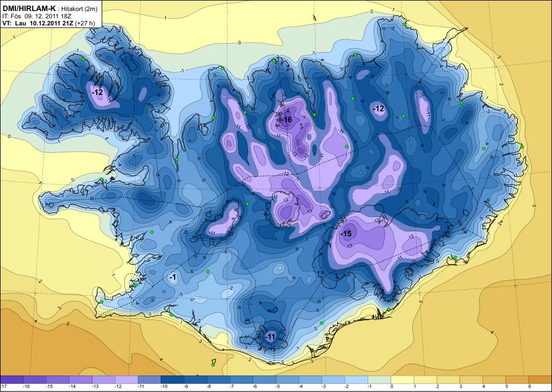Select the -8 legend scale label
552x392 pixels.
tap(209, 386)
